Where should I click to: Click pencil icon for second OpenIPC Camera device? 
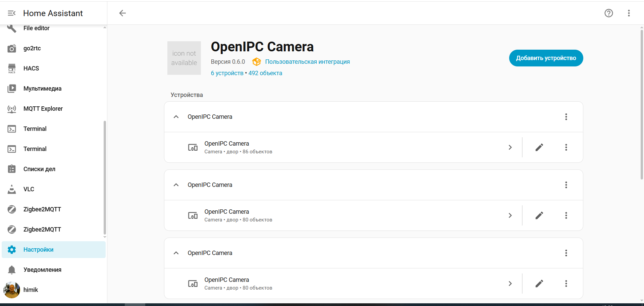pos(539,215)
